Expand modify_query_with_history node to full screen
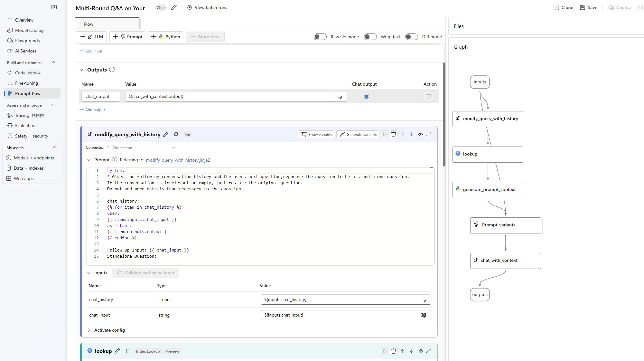 tap(428, 134)
